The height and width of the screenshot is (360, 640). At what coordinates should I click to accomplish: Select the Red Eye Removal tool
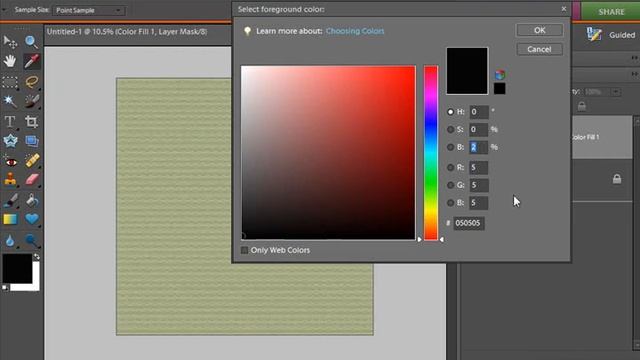point(10,161)
